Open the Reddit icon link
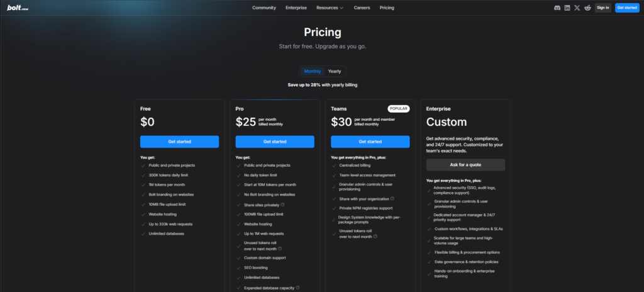Viewport: 644px width, 292px height. (587, 8)
